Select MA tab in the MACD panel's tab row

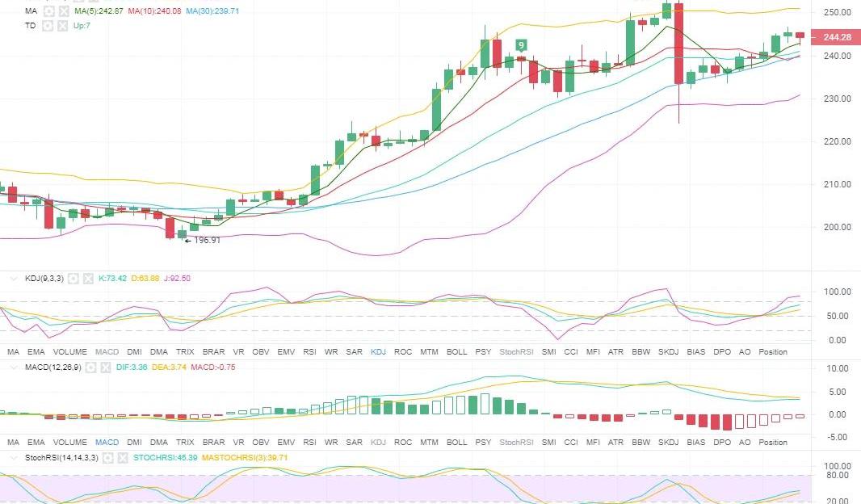13,443
